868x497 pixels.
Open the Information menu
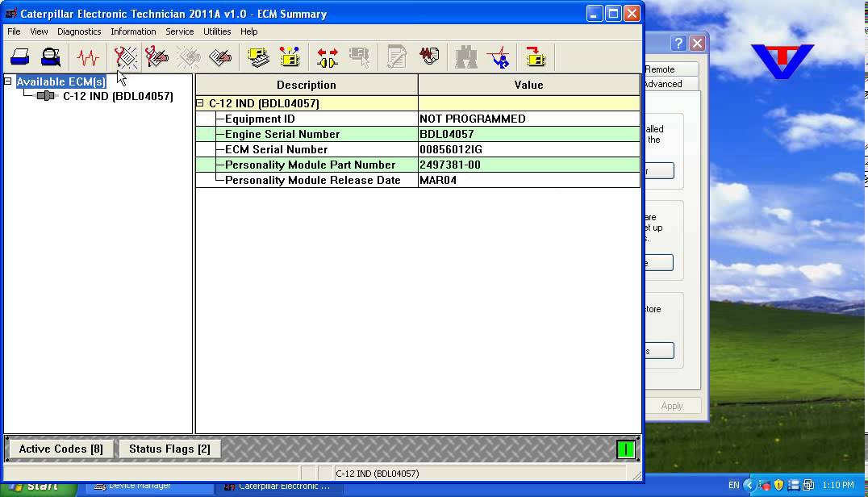coord(133,31)
